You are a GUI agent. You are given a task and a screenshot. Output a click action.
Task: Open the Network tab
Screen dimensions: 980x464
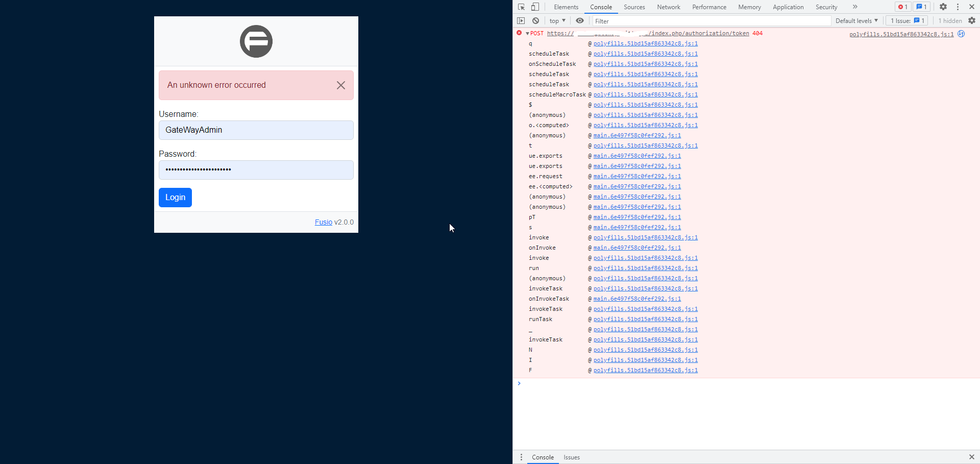tap(669, 7)
